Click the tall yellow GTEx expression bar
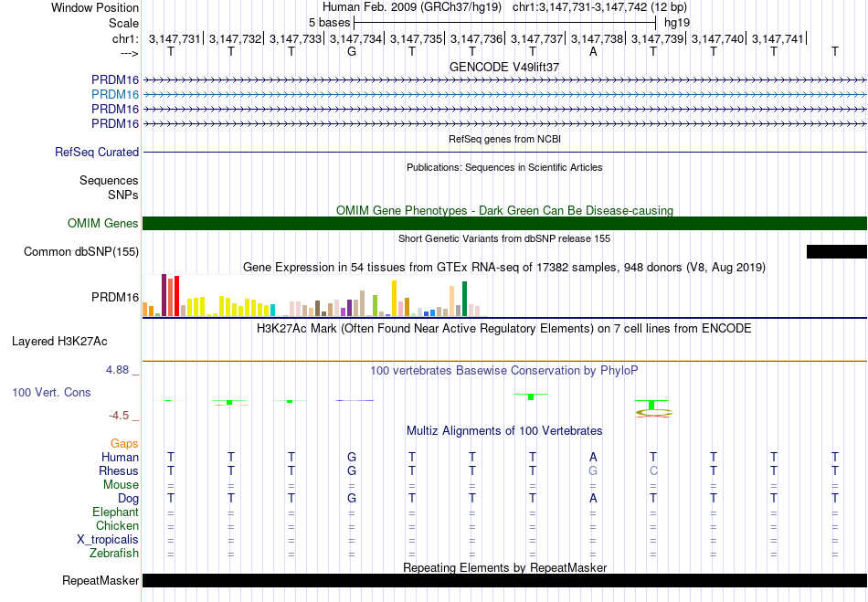868x602 pixels. tap(394, 298)
